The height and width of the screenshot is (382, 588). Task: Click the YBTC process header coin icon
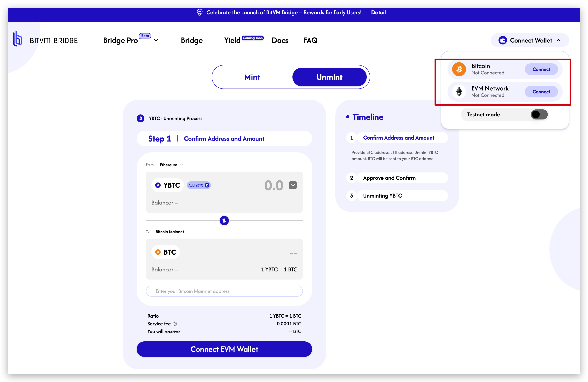[140, 118]
